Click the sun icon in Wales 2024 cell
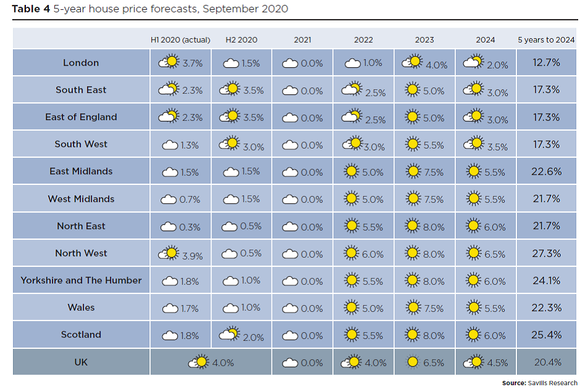Image resolution: width=580 pixels, height=392 pixels. pyautogui.click(x=473, y=308)
